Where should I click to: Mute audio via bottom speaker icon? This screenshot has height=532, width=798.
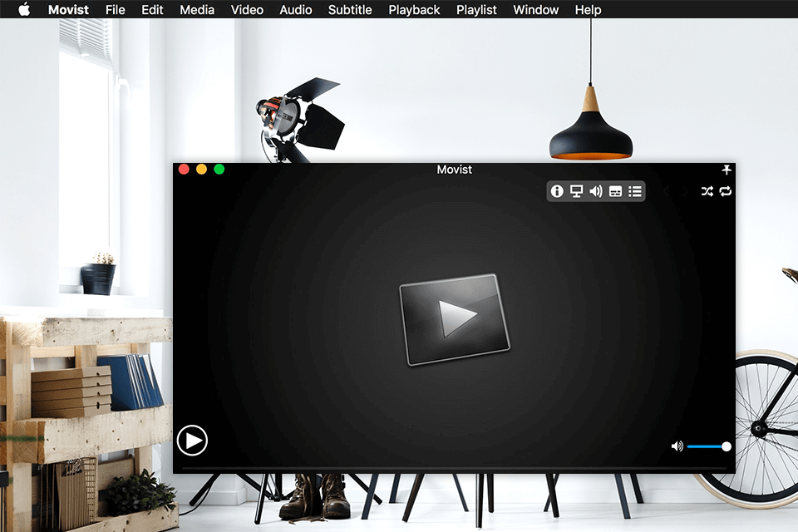(x=677, y=446)
